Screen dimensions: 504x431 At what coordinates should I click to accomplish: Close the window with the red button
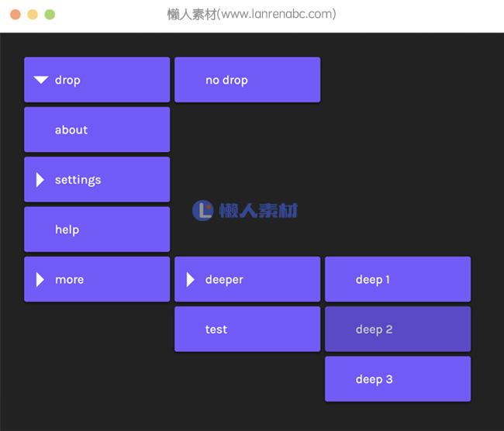click(16, 15)
